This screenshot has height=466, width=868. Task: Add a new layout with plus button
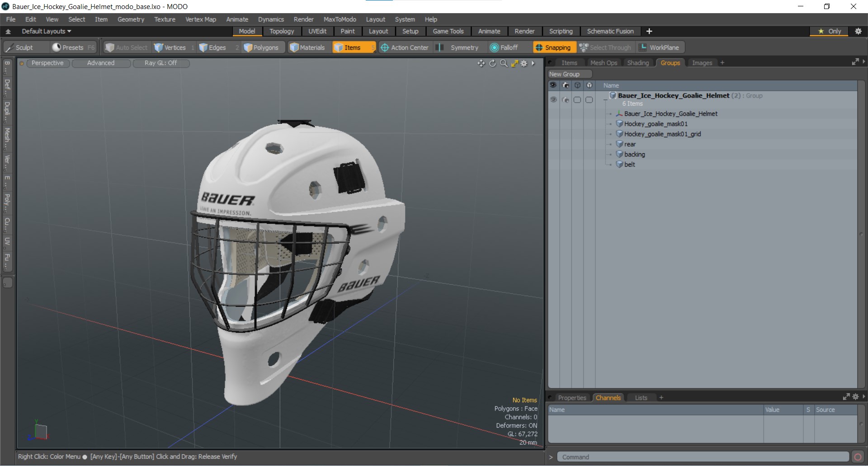click(x=649, y=31)
